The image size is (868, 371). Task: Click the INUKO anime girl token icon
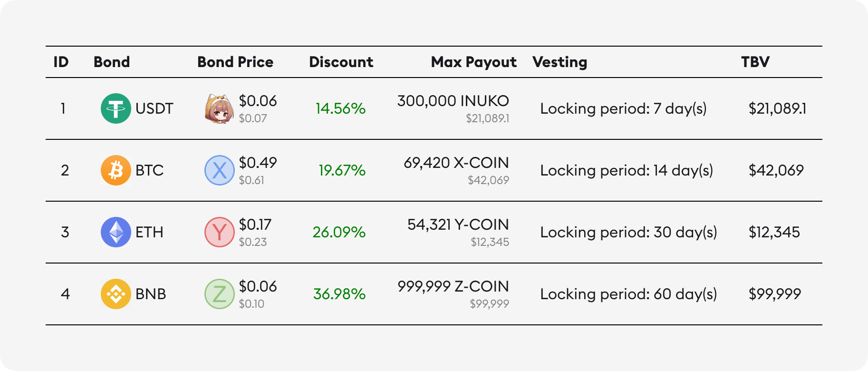tap(219, 108)
